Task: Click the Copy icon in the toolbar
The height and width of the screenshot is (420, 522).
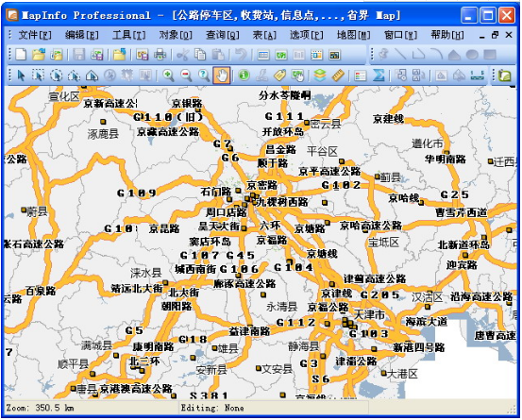Action: click(x=200, y=54)
